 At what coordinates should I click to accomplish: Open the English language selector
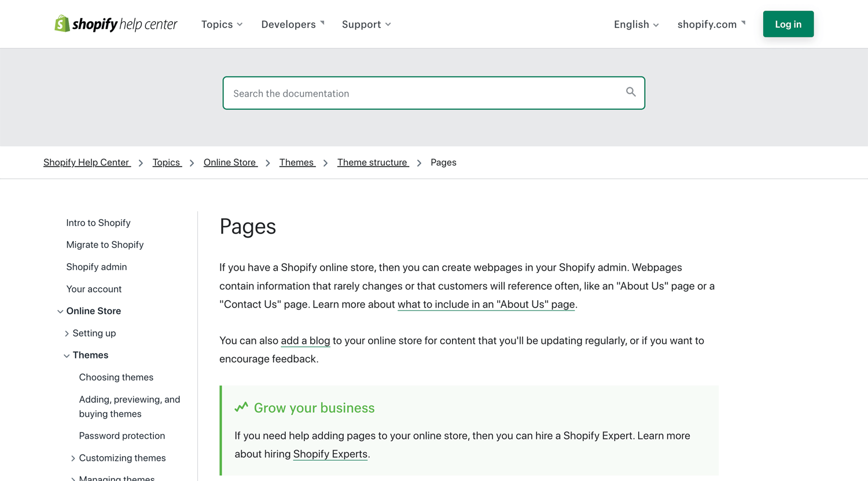pos(636,24)
